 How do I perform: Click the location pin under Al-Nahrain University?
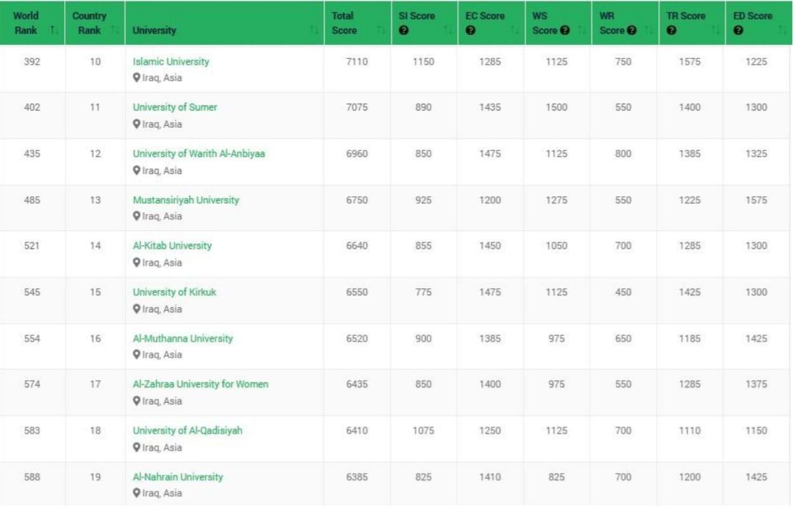click(136, 493)
